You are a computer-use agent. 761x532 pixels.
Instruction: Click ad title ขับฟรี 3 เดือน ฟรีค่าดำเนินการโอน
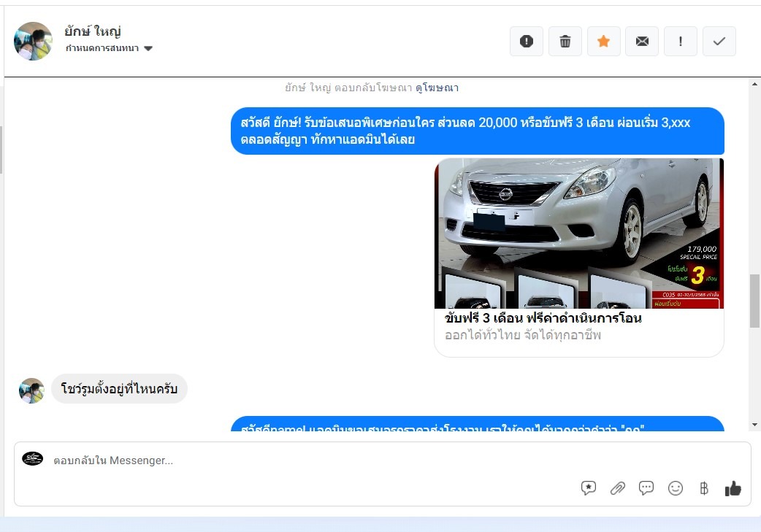coord(543,318)
